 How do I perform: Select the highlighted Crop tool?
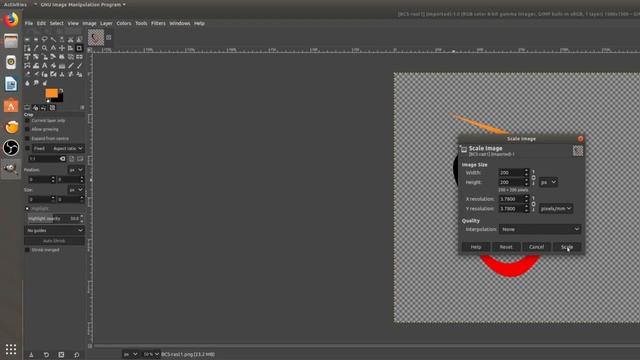point(79,48)
